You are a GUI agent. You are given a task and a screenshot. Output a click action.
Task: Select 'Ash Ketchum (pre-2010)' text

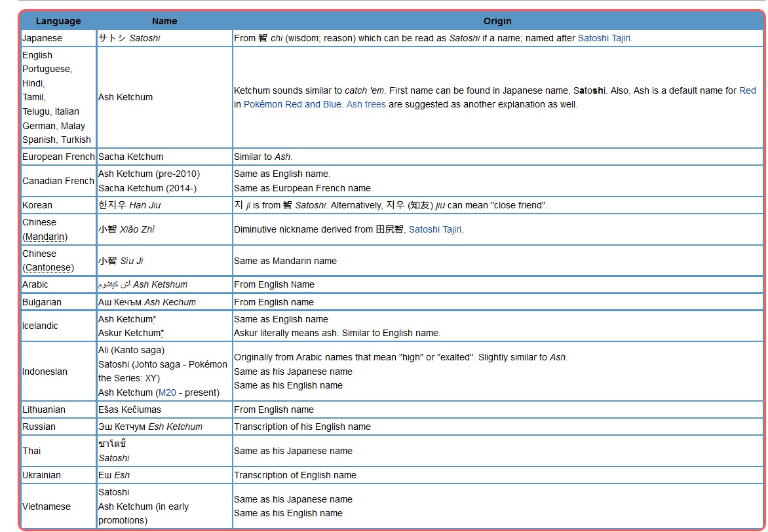149,174
